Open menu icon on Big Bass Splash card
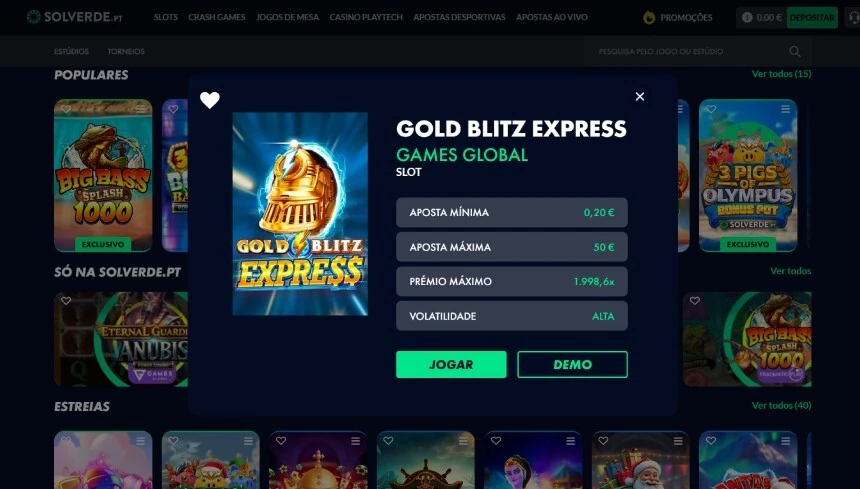860x489 pixels. (141, 109)
